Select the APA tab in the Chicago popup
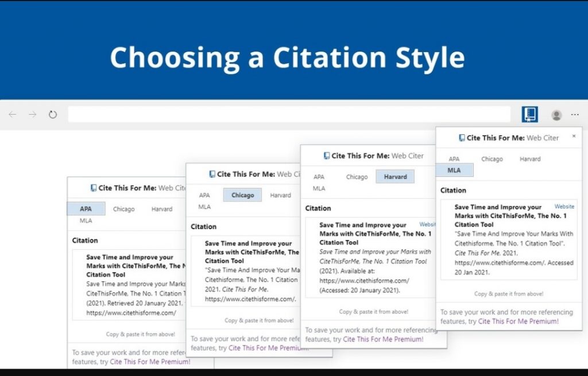Viewport: 588px width, 376px height. point(204,195)
